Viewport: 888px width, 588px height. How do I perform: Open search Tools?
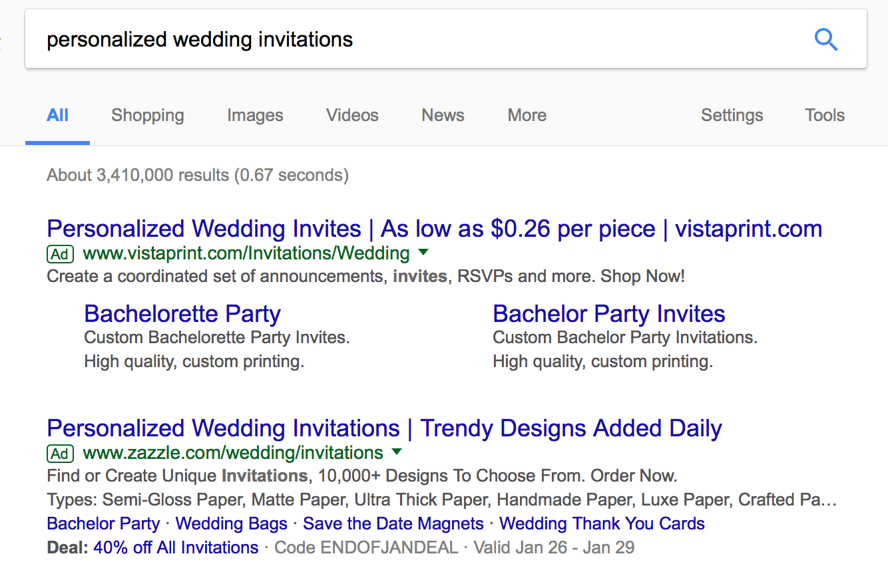pyautogui.click(x=825, y=115)
